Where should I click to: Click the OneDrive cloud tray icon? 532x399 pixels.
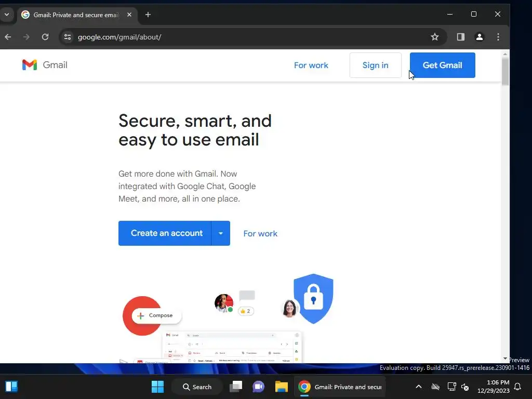(435, 387)
